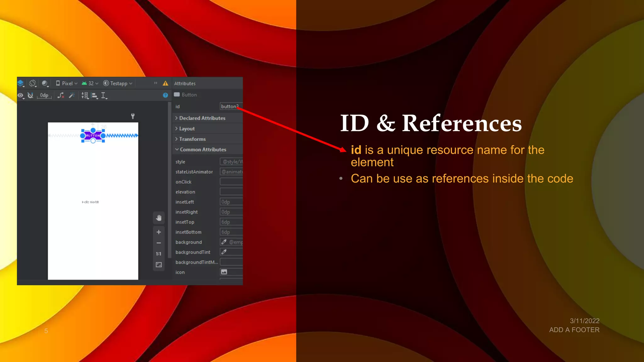This screenshot has height=362, width=644.
Task: Click the zoom in plus button
Action: 159,232
